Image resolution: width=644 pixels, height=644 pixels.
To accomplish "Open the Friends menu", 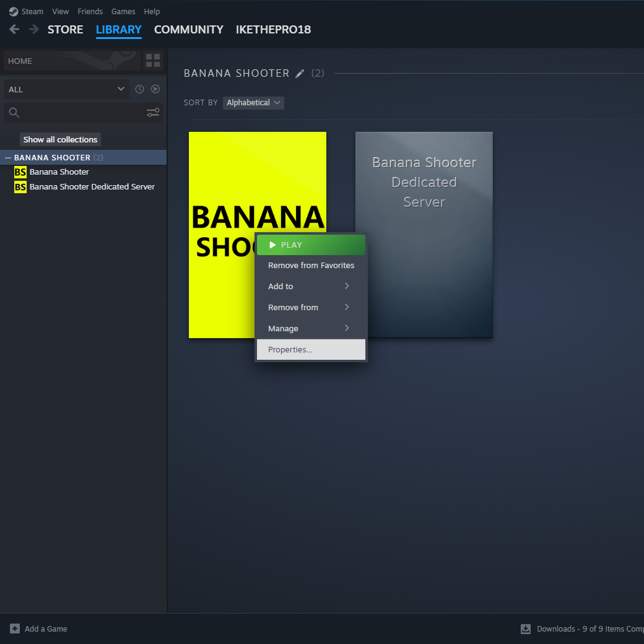I will (x=90, y=12).
